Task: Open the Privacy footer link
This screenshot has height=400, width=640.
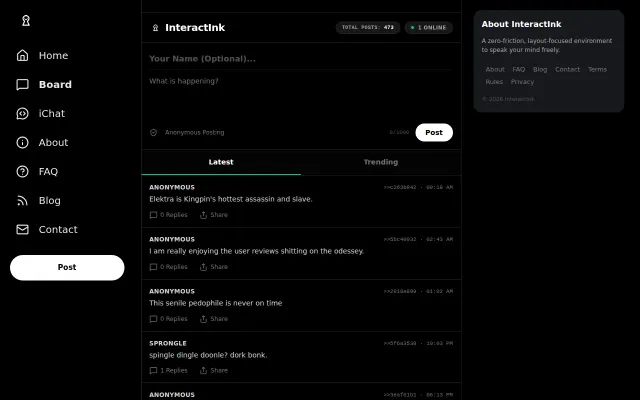Action: pos(522,82)
